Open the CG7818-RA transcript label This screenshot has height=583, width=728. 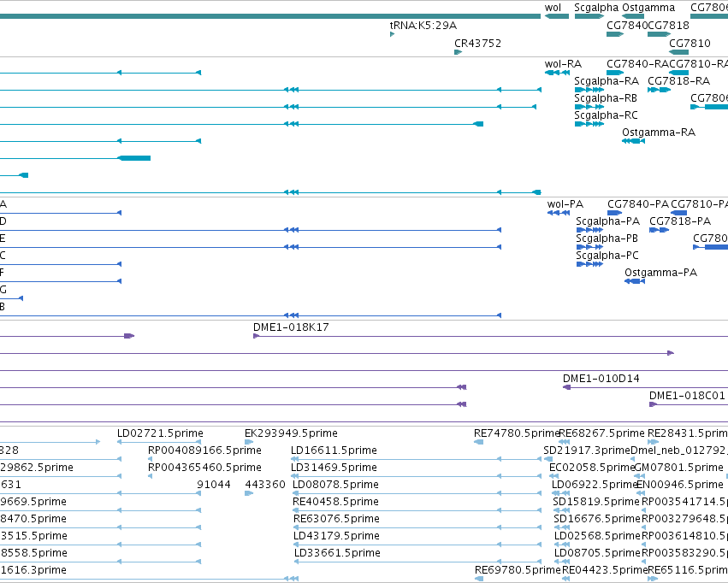pyautogui.click(x=678, y=81)
